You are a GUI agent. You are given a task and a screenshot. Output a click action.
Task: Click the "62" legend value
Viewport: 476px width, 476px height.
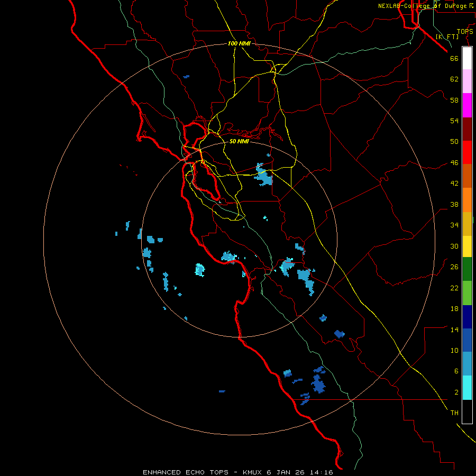click(454, 79)
